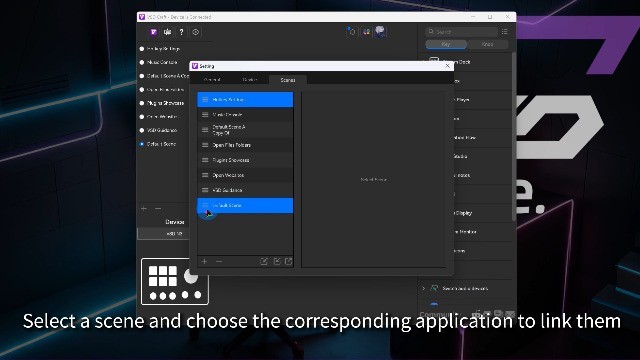Switch to the General tab in Setting dialog

tap(212, 80)
